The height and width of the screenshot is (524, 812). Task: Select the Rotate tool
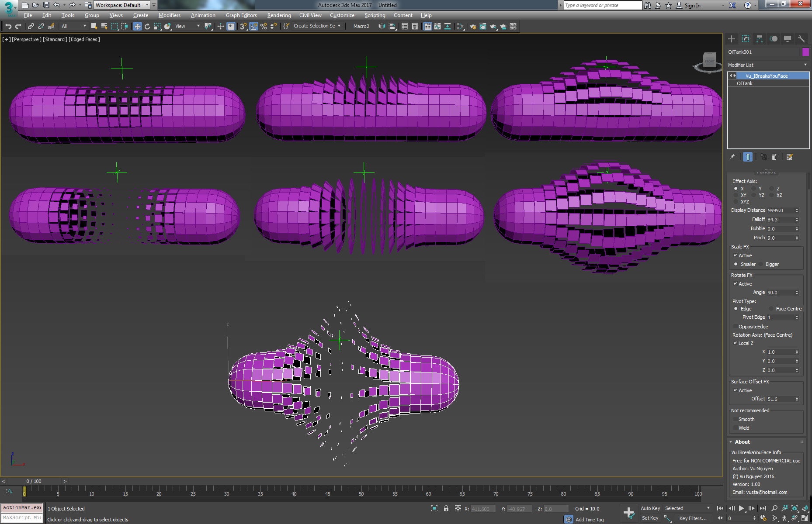[147, 26]
